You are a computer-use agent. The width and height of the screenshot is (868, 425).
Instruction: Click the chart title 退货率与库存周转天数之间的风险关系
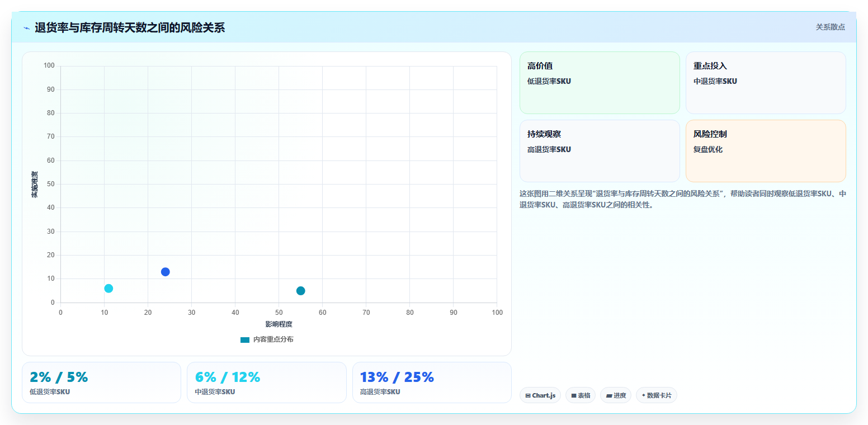130,28
